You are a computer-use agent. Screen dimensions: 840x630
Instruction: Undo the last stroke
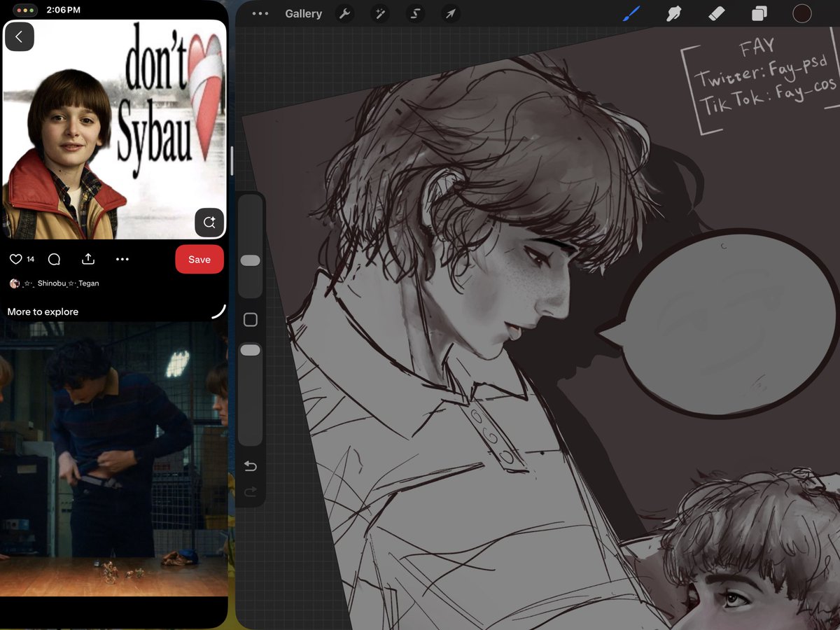(x=250, y=466)
